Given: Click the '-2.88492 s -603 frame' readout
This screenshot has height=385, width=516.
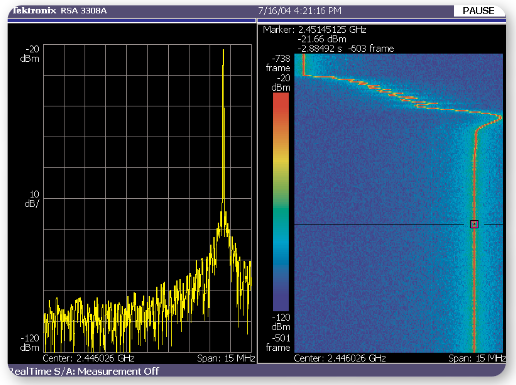Looking at the screenshot, I should (x=346, y=49).
